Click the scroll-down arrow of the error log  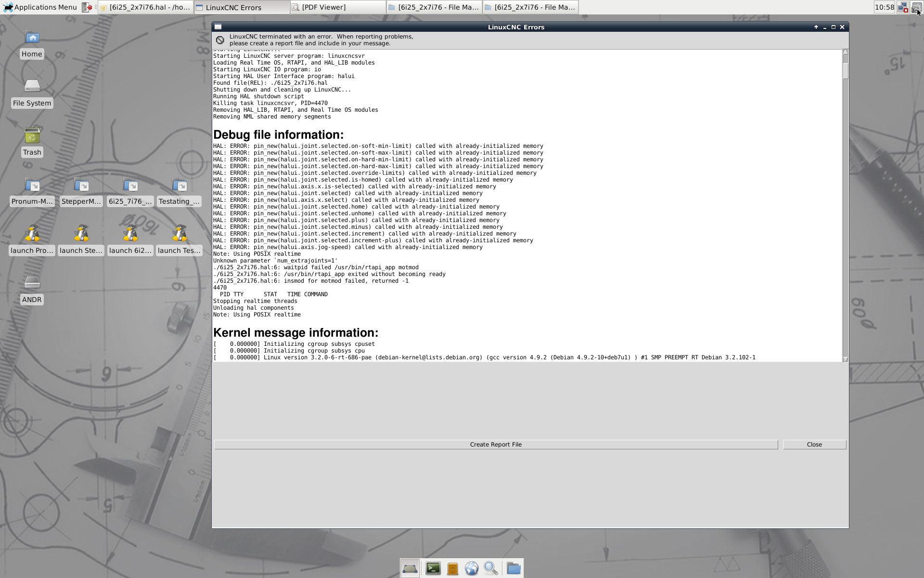tap(846, 359)
